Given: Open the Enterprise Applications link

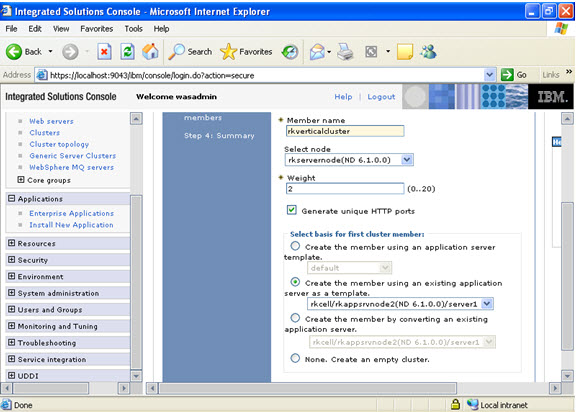Looking at the screenshot, I should (72, 213).
